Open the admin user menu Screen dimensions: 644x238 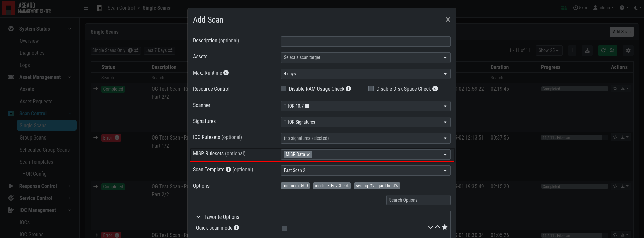pyautogui.click(x=603, y=8)
